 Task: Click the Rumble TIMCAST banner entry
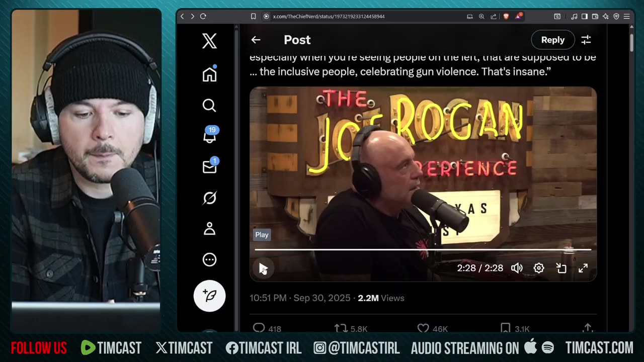[x=111, y=347]
